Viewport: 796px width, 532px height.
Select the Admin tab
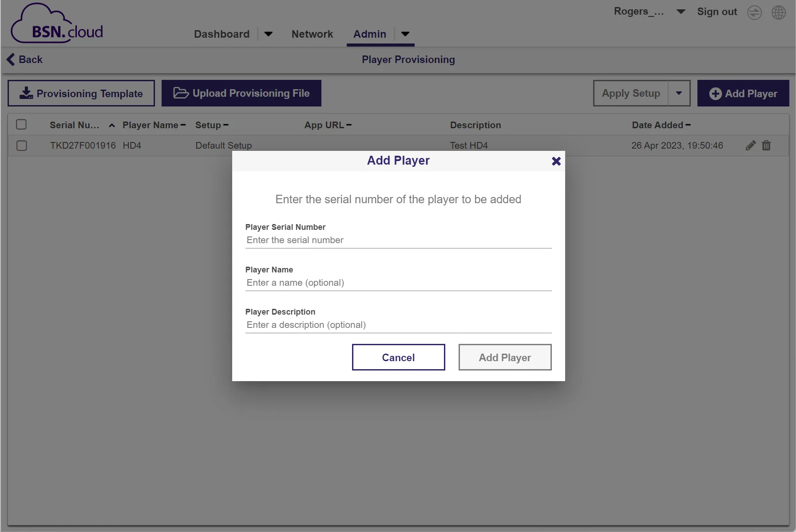pos(370,34)
